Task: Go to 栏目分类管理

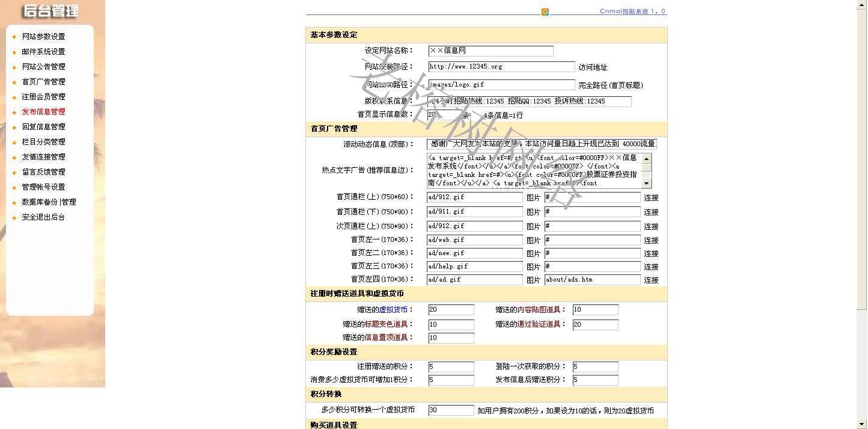Action: coord(43,142)
